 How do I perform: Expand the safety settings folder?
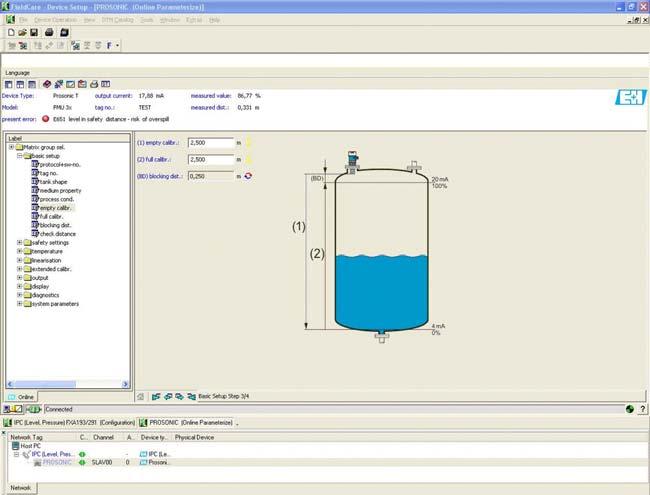19,243
